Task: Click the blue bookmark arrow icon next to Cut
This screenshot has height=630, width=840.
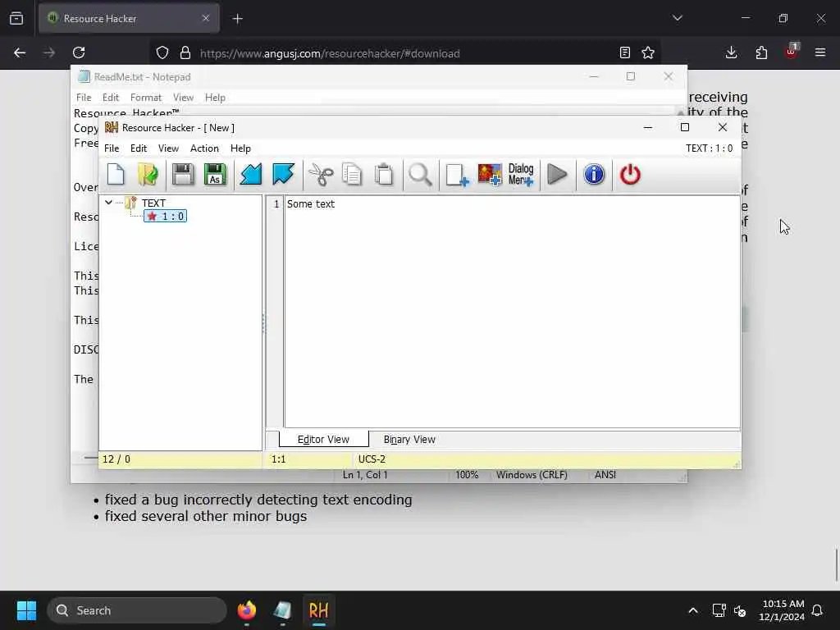Action: 283,175
